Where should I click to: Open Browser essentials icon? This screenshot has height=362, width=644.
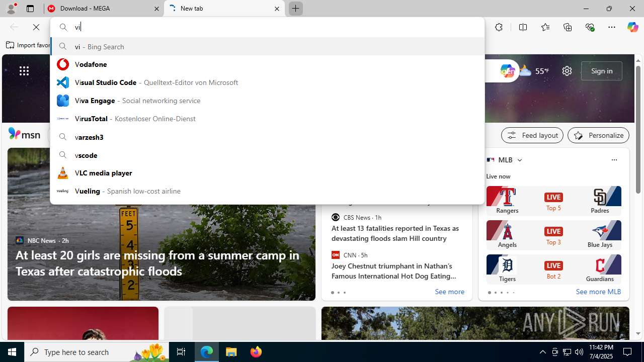(590, 27)
